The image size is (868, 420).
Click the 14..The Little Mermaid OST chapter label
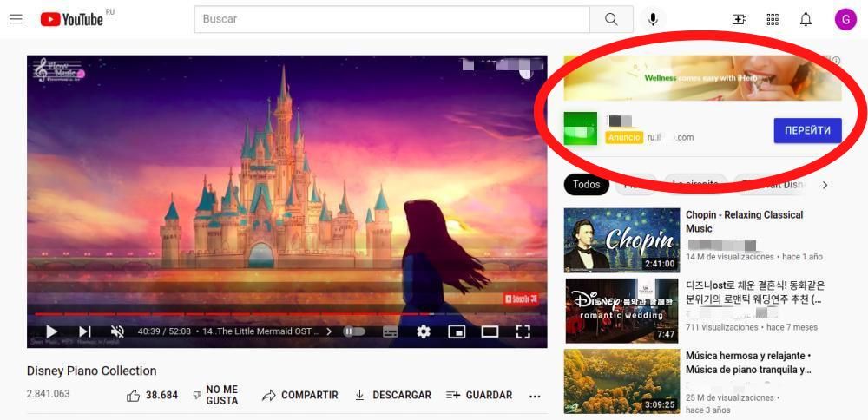click(261, 331)
